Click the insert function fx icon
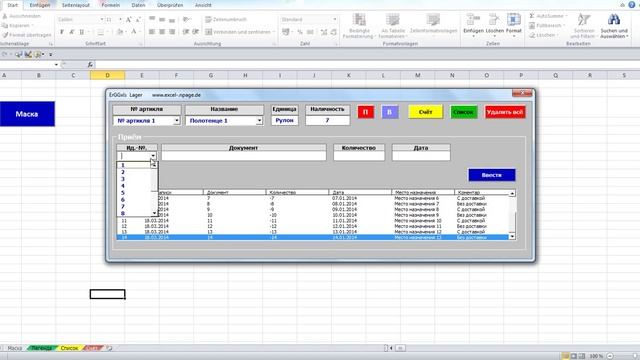Image resolution: width=640 pixels, height=360 pixels. click(90, 64)
